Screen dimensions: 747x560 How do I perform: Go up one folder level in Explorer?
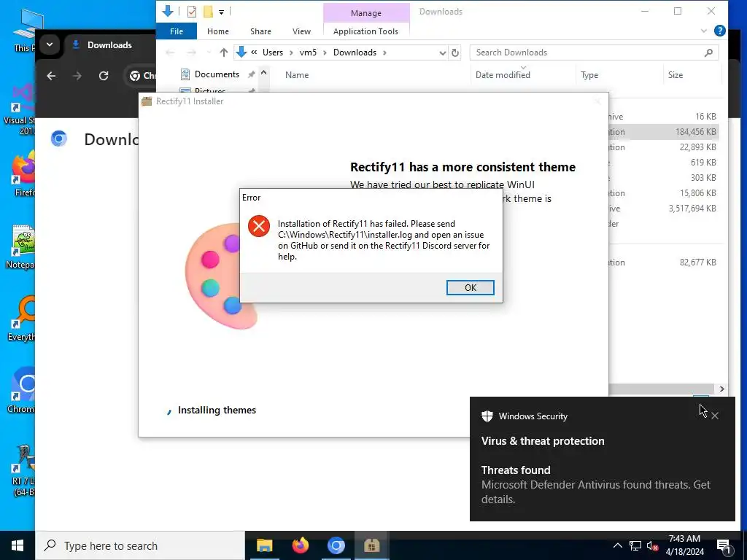(x=224, y=52)
